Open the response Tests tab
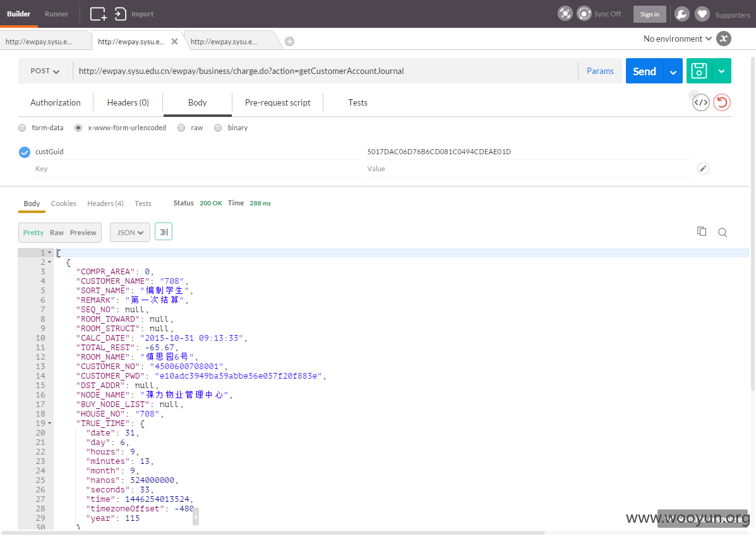756x536 pixels. point(143,204)
